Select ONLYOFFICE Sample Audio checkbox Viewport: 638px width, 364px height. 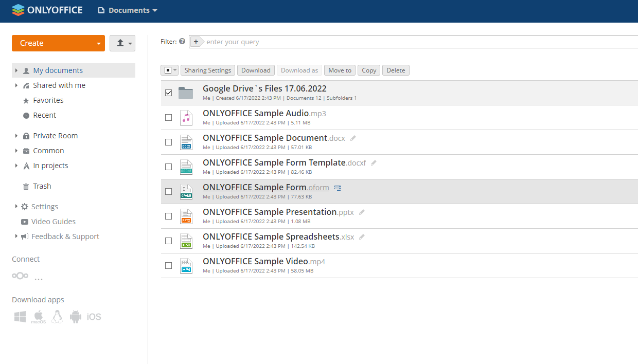168,117
